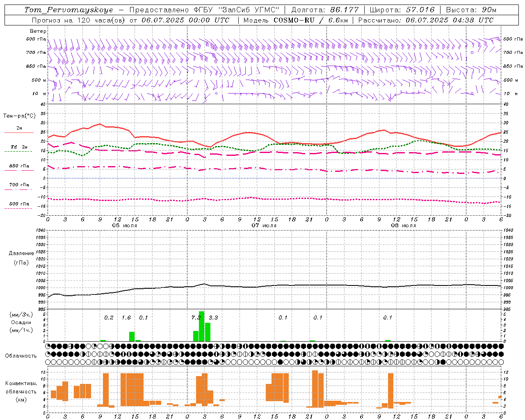Click the Облачность cloud cover label

21,356
